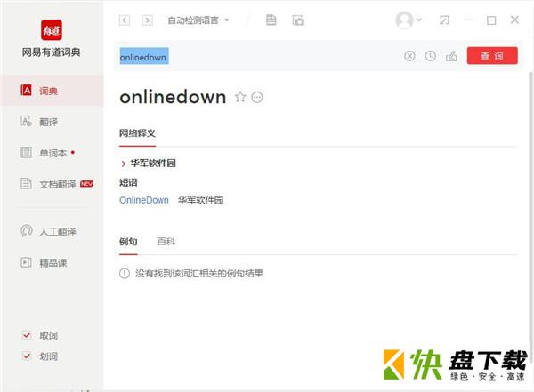Close the Youdao dictionary window

514,20
